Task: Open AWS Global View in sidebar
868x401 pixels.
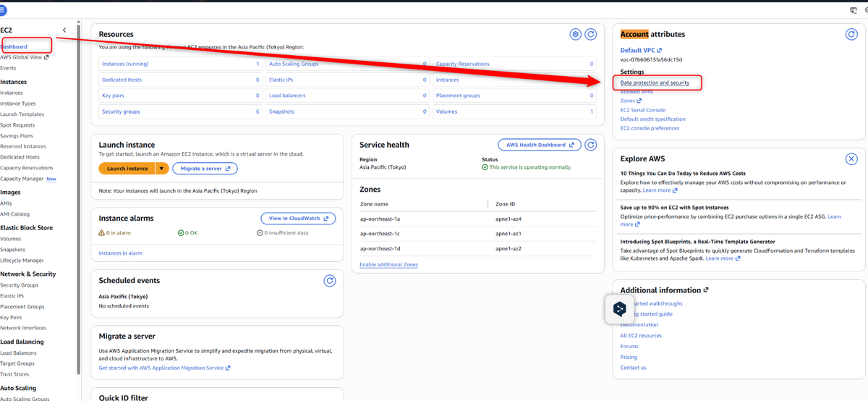Action: (24, 57)
